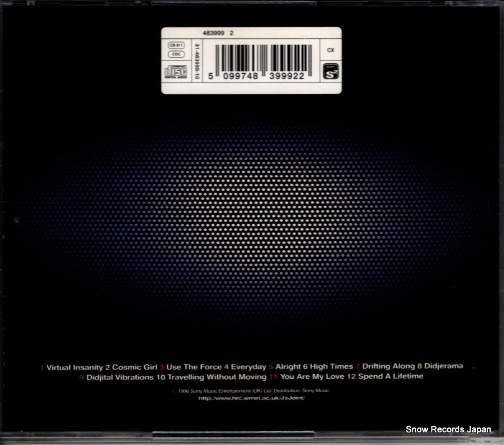The height and width of the screenshot is (445, 504).
Task: Click the CDC badge below CB 811
Action: coord(177,54)
